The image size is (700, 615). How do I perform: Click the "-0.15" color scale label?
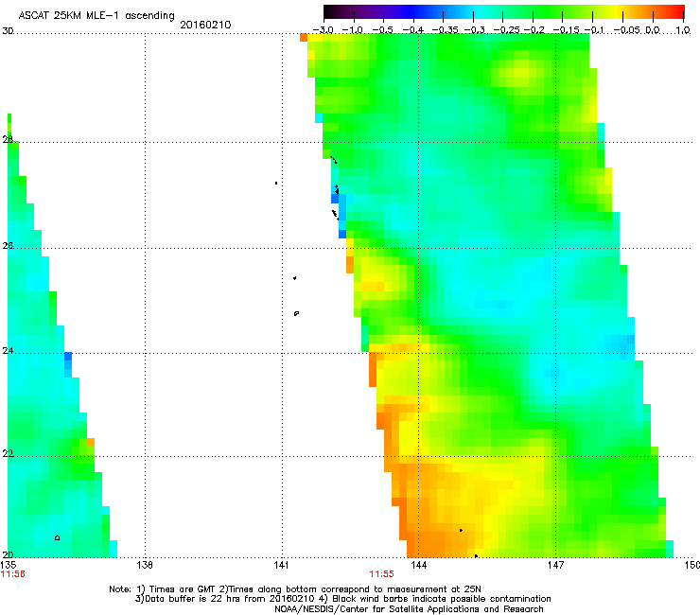(x=566, y=30)
